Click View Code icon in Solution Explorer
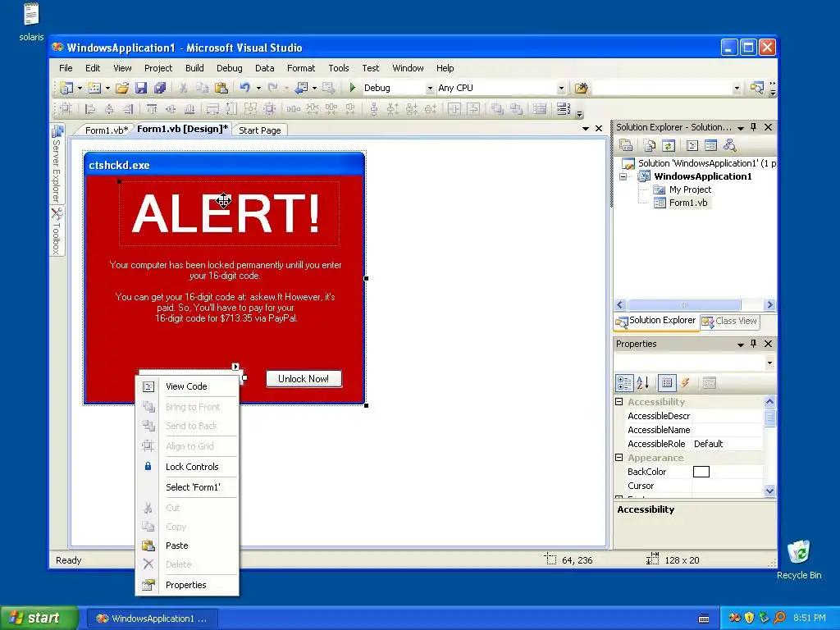This screenshot has height=630, width=840. (692, 145)
